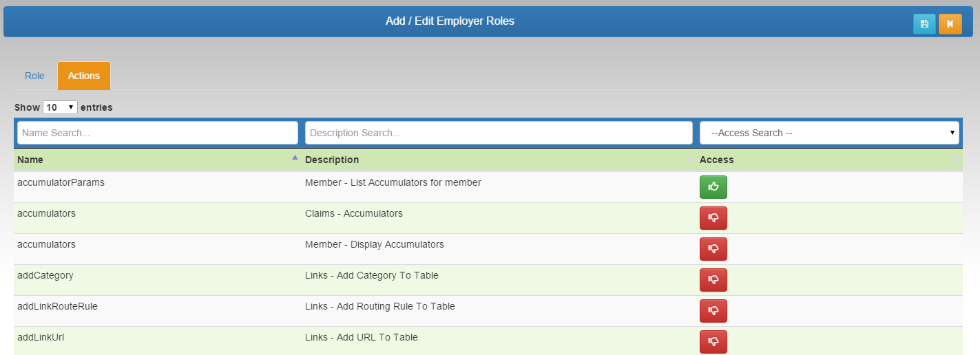Screen dimensions: 980x355
Task: Enable access for addCategory action
Action: [x=713, y=280]
